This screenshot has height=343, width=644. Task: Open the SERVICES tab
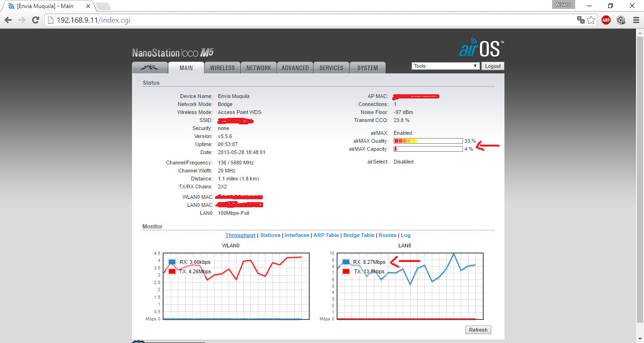(x=331, y=68)
